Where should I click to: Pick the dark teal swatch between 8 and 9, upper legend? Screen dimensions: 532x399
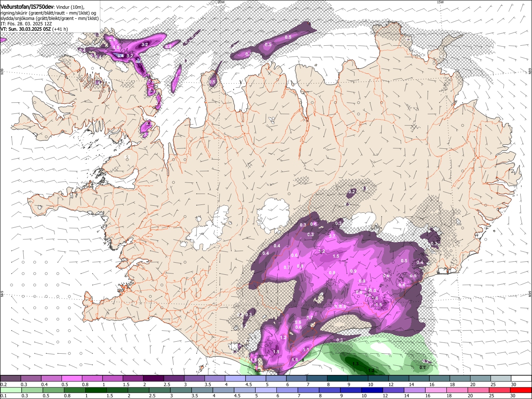click(337, 379)
